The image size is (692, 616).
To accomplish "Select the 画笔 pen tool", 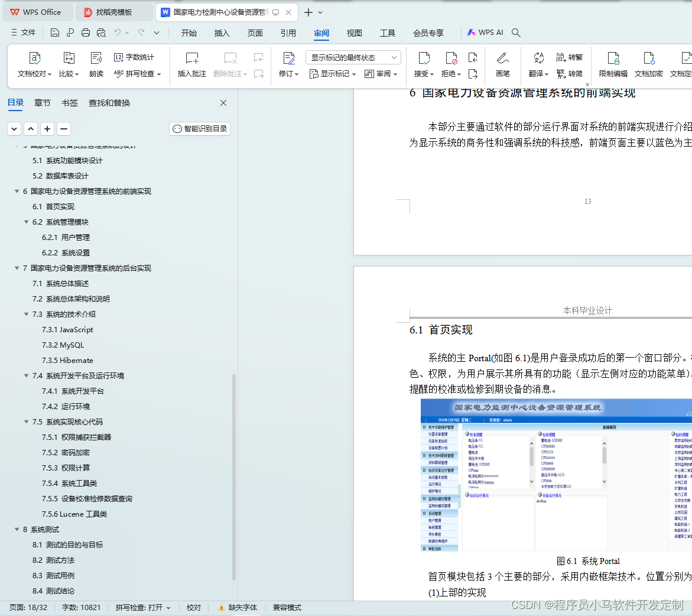I will pos(503,64).
